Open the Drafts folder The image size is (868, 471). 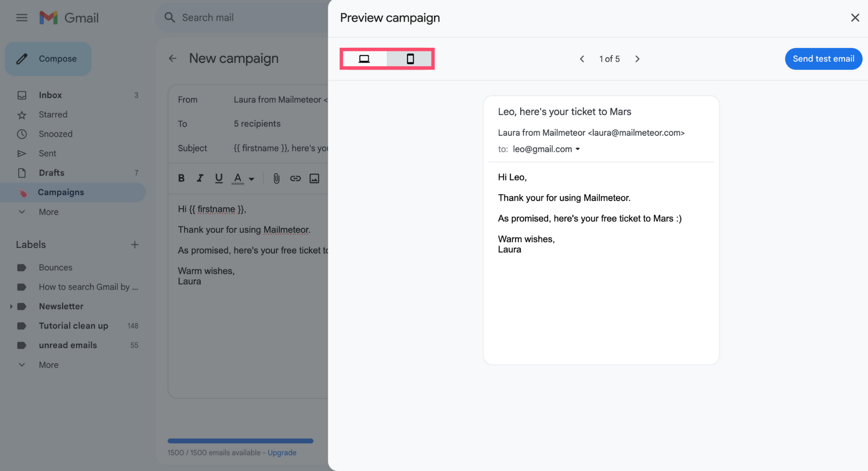coord(73,172)
